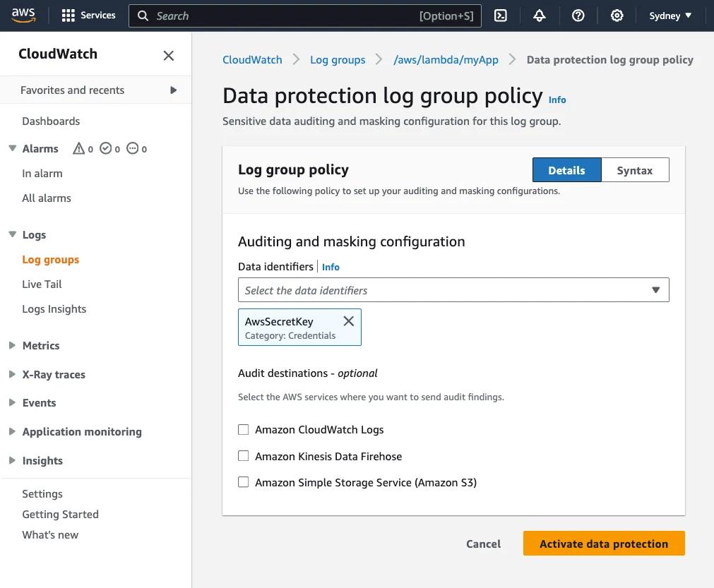Open the account settings gear
The height and width of the screenshot is (588, 714).
point(617,15)
